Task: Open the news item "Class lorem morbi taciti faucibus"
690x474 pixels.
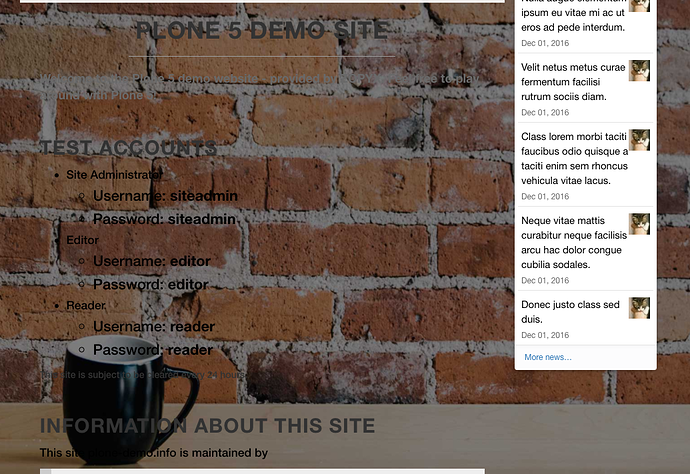Action: [x=574, y=158]
